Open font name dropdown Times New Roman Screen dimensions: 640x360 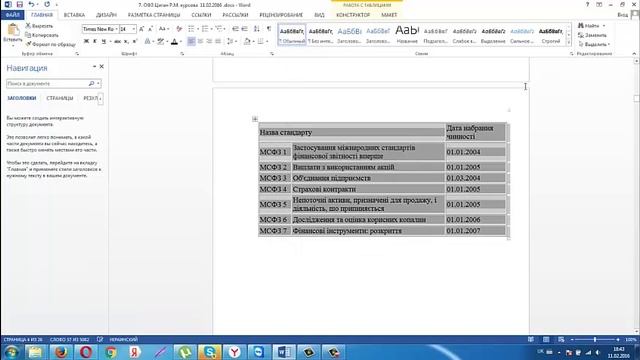(116, 29)
